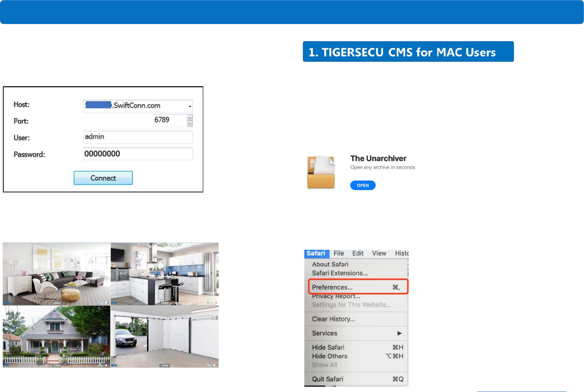Click the Password field showing 00000000

pyautogui.click(x=138, y=154)
